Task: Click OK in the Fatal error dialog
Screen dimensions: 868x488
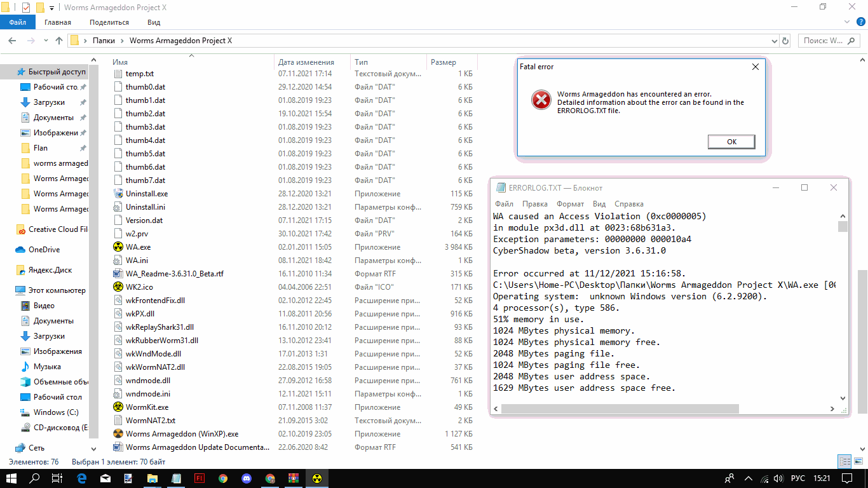Action: tap(731, 142)
